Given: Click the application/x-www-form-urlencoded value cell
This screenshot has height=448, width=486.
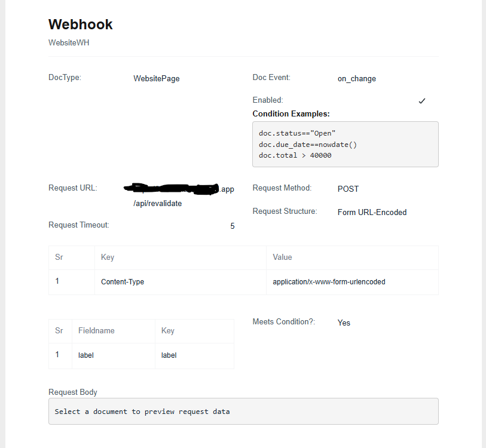Looking at the screenshot, I should 353,282.
